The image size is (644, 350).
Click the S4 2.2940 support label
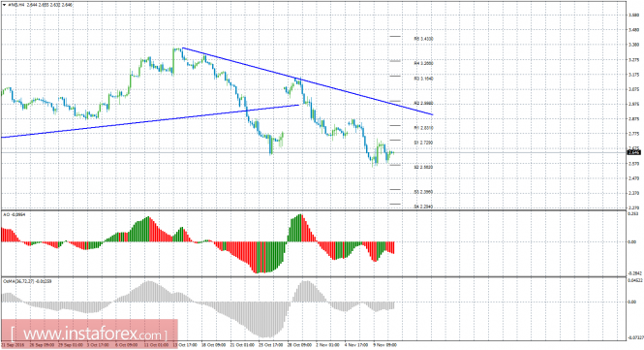[423, 207]
